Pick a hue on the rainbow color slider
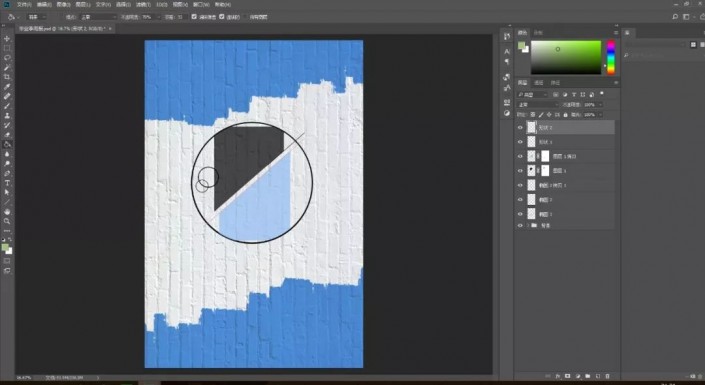This screenshot has height=385, width=705. pyautogui.click(x=611, y=57)
